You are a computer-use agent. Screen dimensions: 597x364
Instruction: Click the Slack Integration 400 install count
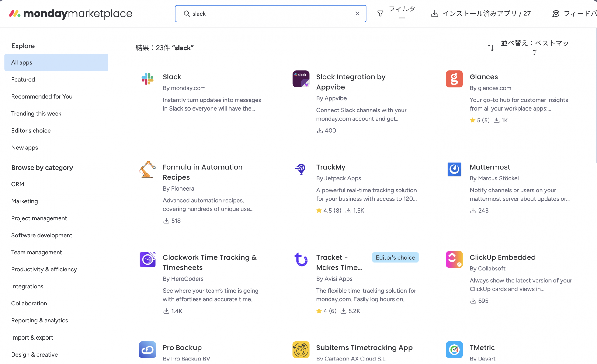326,131
